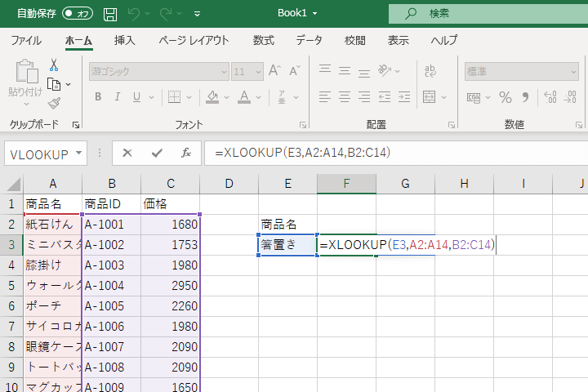588x392 pixels.
Task: Click the Decrease Decimal icon
Action: coord(570,97)
